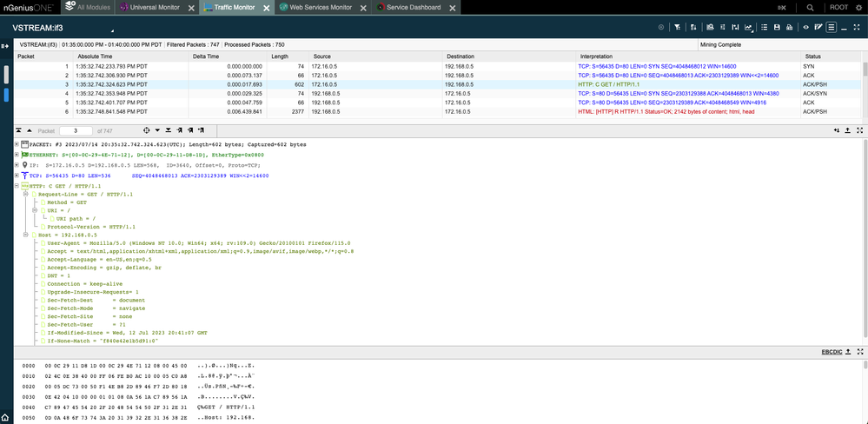Toggle the hamburger pane layout button
The width and height of the screenshot is (868, 424).
(832, 27)
